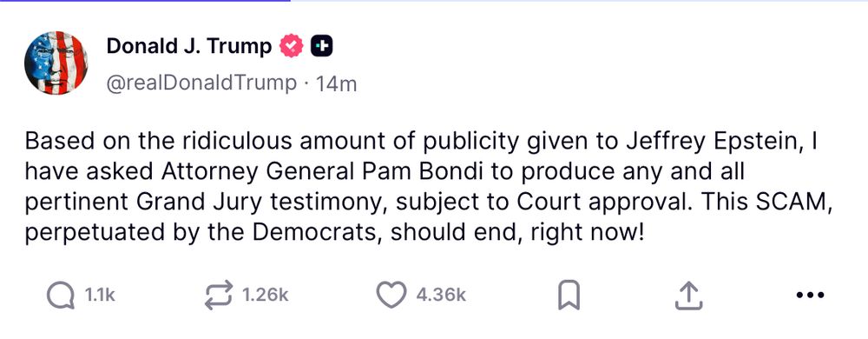Open the three-dot more options menu

810,296
